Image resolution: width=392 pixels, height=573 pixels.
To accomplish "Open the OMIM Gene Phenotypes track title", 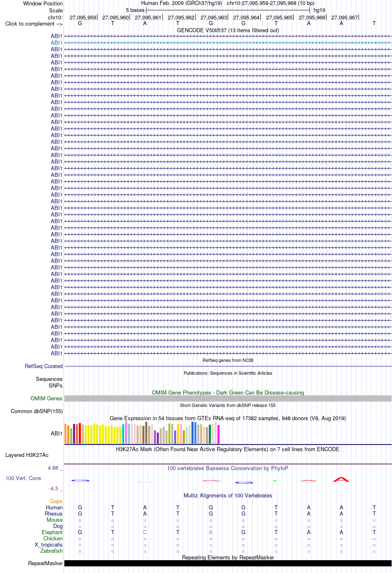I will point(228,392).
